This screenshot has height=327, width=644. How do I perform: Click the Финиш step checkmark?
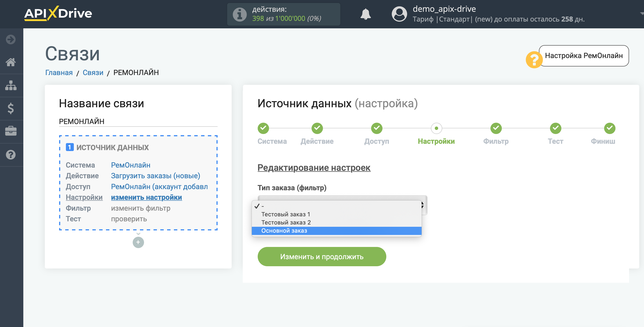(610, 128)
